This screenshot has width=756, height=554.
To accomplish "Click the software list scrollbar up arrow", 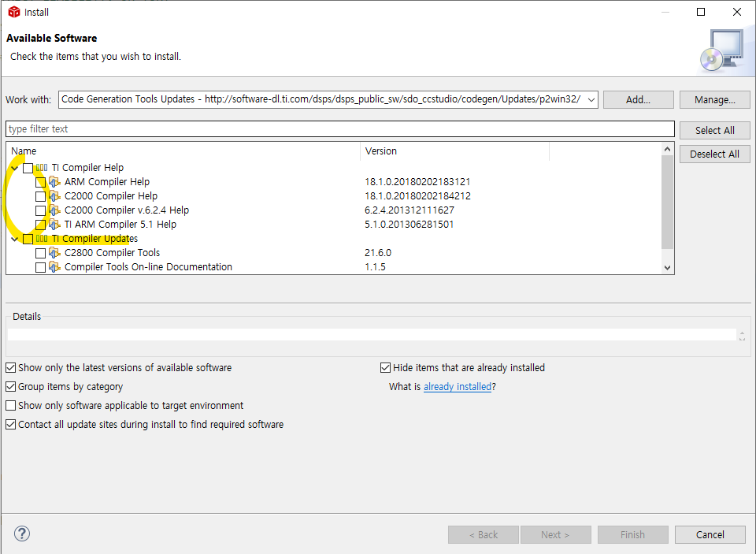I will (x=667, y=149).
